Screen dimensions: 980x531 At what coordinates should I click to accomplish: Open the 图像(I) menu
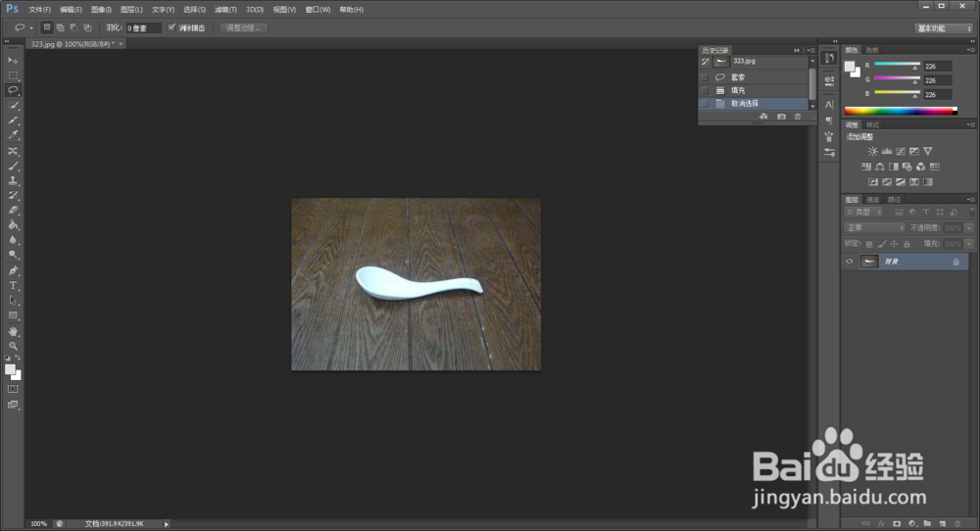[101, 10]
